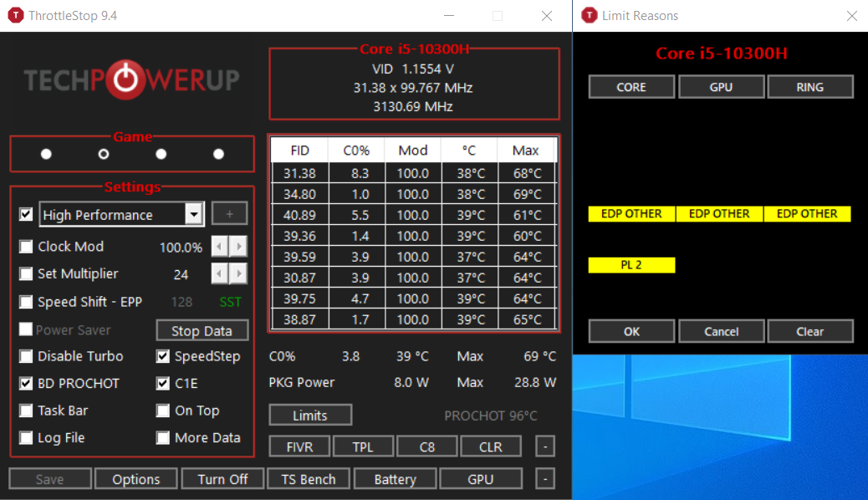Select the fourth profile radio button
The height and width of the screenshot is (500, 868).
218,154
